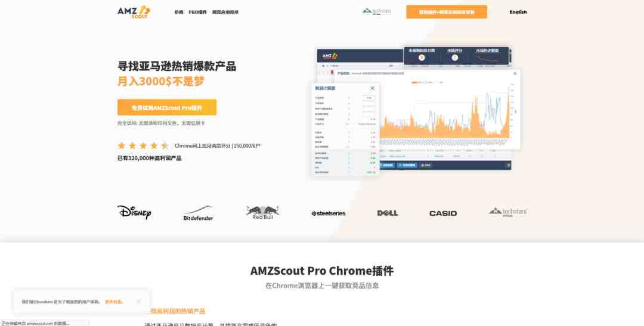Dismiss the cookie notice with X
This screenshot has height=326, width=644.
click(x=139, y=302)
